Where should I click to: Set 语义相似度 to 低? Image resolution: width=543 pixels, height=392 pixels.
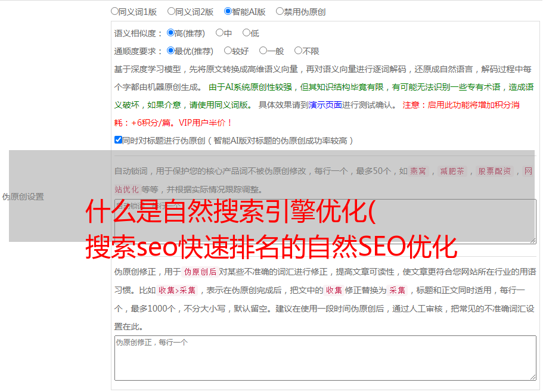246,33
